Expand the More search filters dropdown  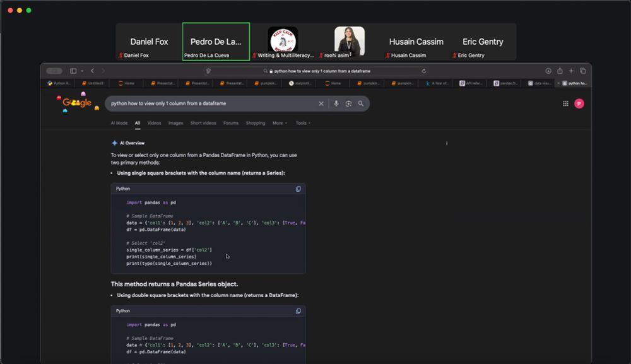click(x=280, y=123)
